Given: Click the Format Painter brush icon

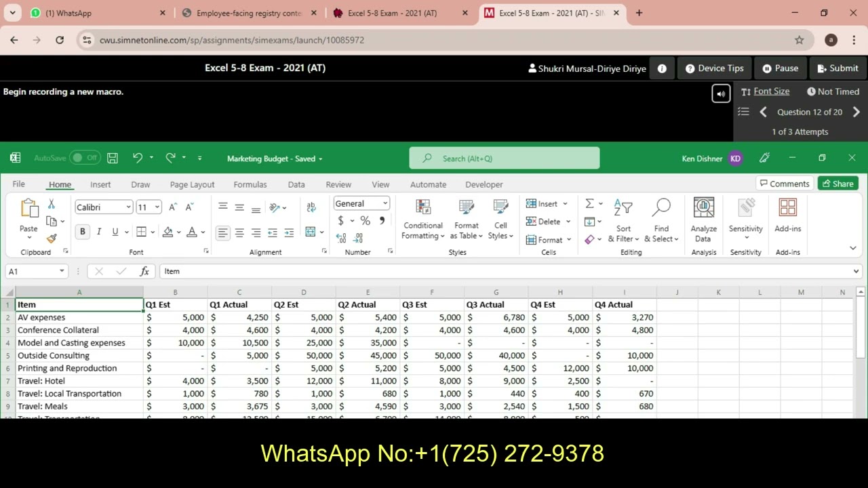Looking at the screenshot, I should 52,238.
